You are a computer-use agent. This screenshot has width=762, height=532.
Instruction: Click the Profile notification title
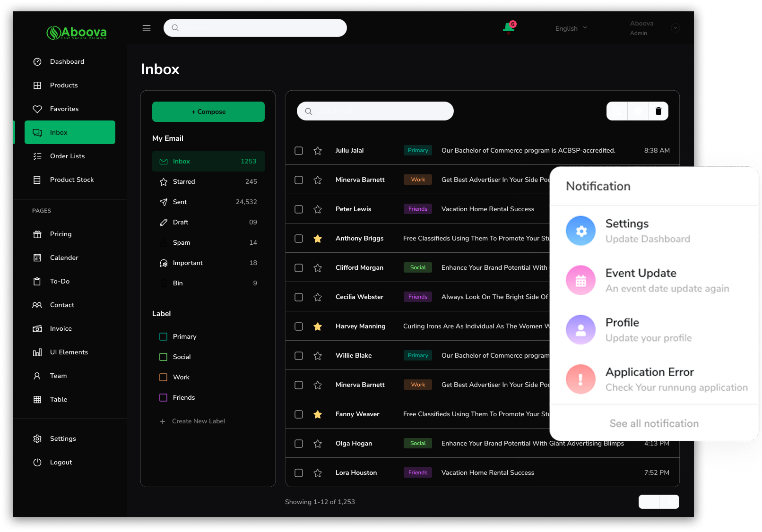coord(622,322)
